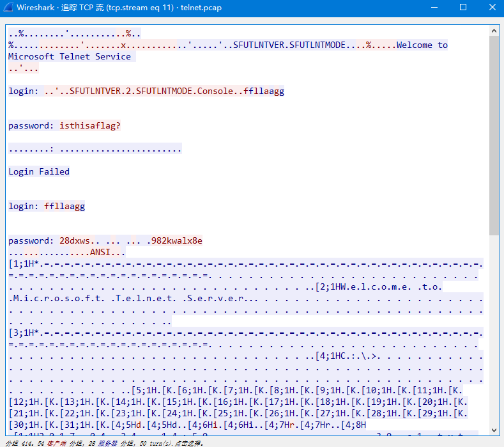The width and height of the screenshot is (504, 447).
Task: Click the '[2;1HW.e.l.c.o.m.e.' text
Action: click(363, 286)
